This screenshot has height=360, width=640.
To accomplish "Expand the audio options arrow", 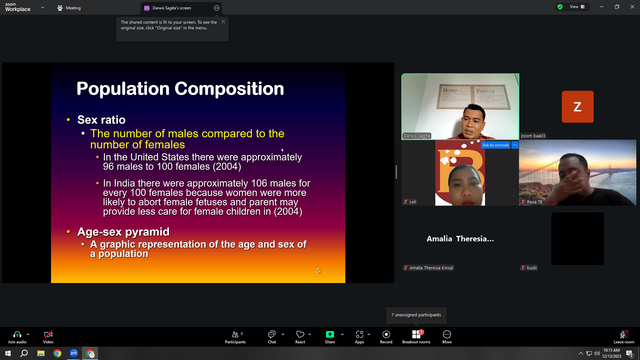I will 28,335.
